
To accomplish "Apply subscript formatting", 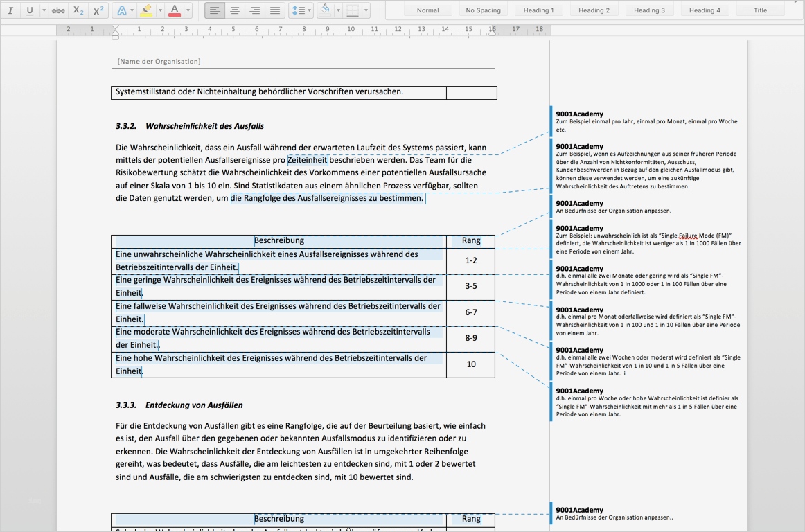I will [x=78, y=10].
